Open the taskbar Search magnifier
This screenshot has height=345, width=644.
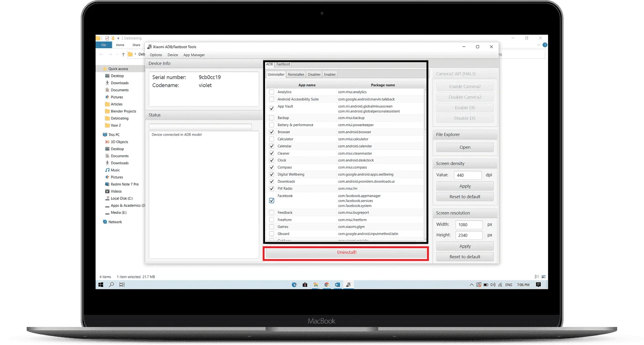[112, 285]
